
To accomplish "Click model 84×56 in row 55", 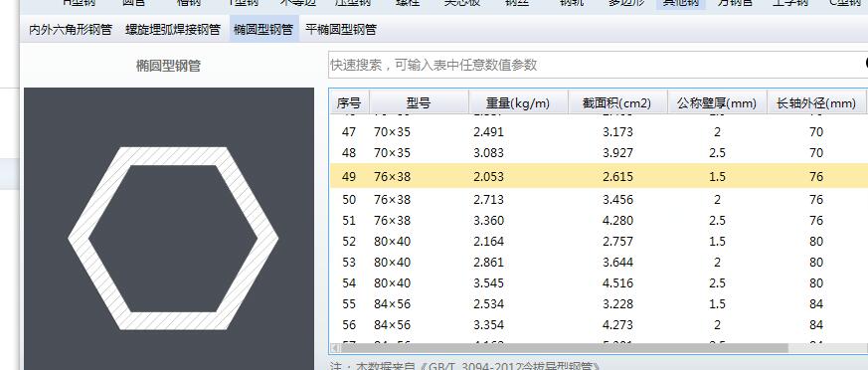I will click(393, 303).
